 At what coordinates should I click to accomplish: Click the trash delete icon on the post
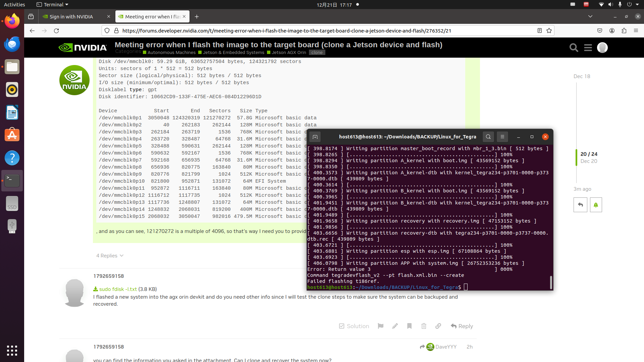point(424,326)
